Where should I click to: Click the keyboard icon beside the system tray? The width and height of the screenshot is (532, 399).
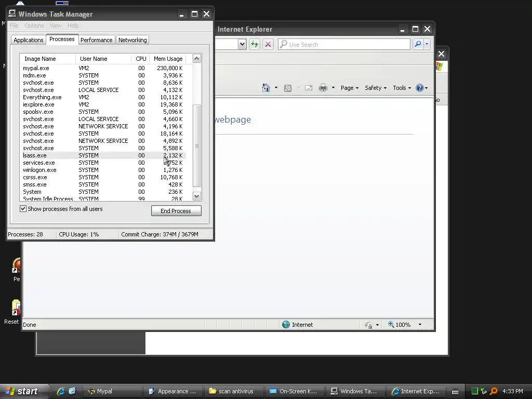click(455, 392)
